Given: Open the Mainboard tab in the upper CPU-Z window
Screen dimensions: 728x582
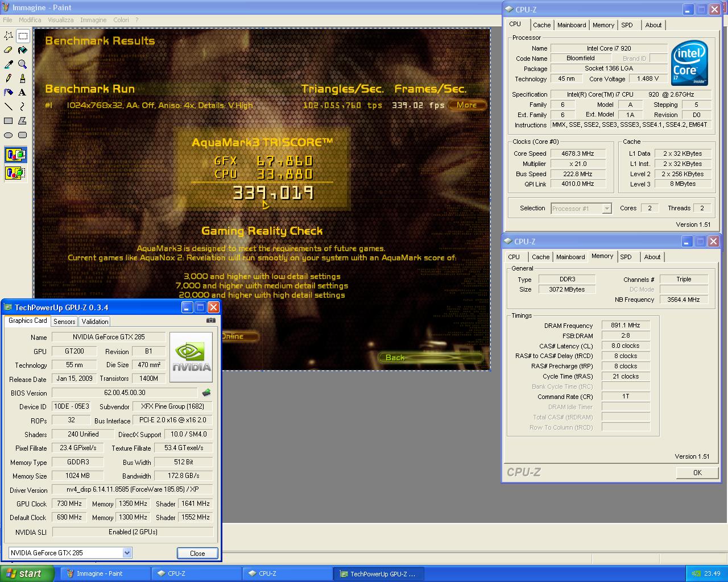Looking at the screenshot, I should (572, 25).
